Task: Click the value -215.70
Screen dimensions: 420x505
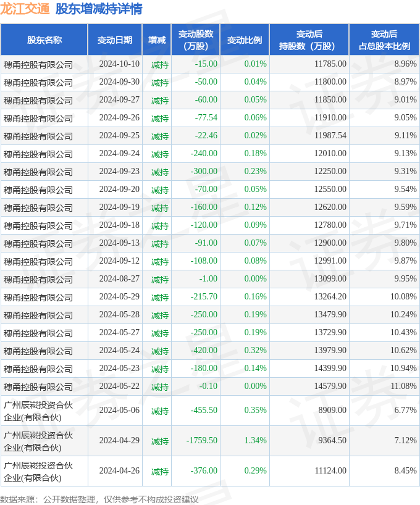Action: pyautogui.click(x=204, y=296)
